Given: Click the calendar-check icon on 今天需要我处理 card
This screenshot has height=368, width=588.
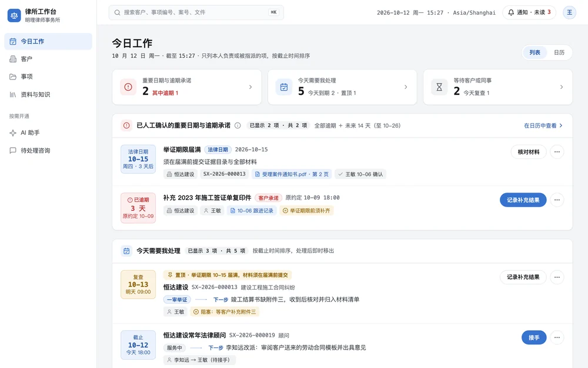Looking at the screenshot, I should [x=284, y=87].
